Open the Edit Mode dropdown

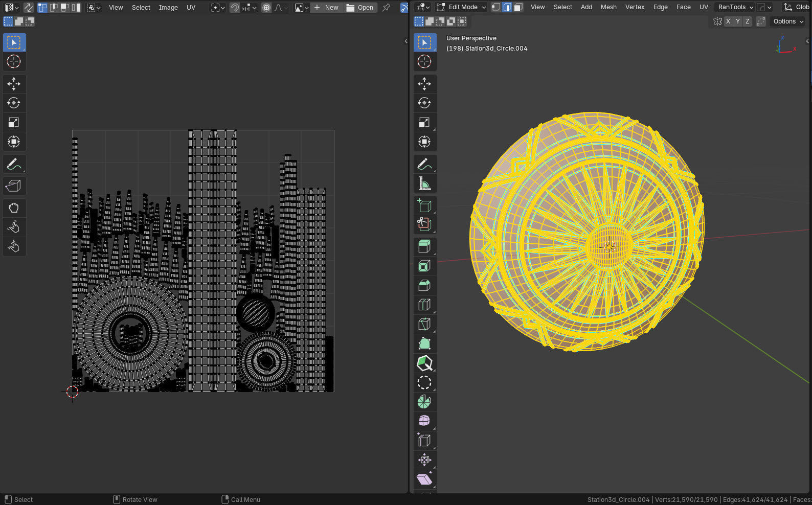[x=461, y=7]
